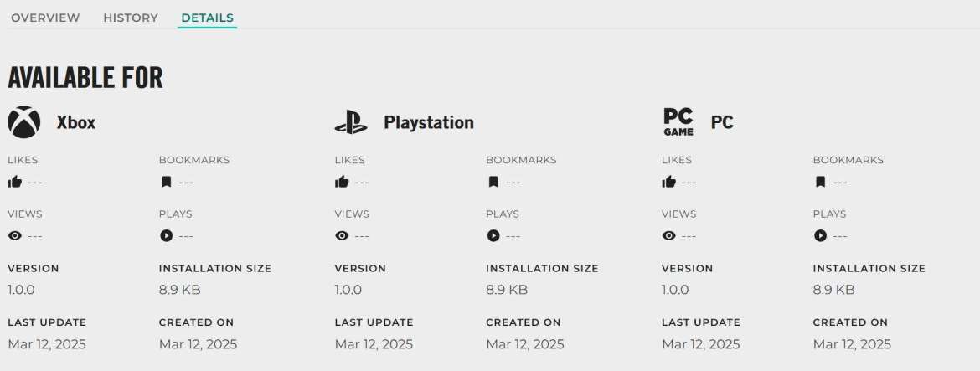980x371 pixels.
Task: Click the Xbox version number 1.0.0
Action: click(x=21, y=290)
